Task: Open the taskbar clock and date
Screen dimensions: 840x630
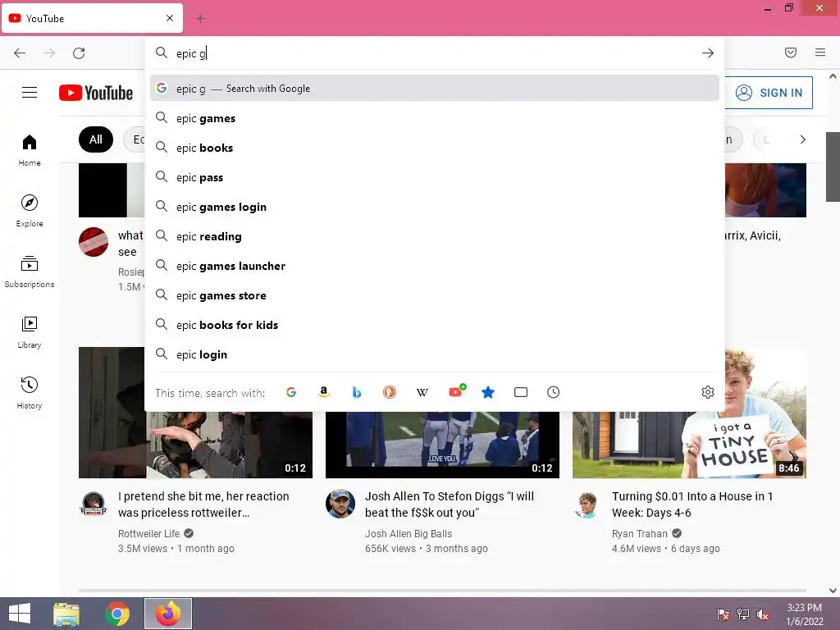Action: [x=804, y=614]
